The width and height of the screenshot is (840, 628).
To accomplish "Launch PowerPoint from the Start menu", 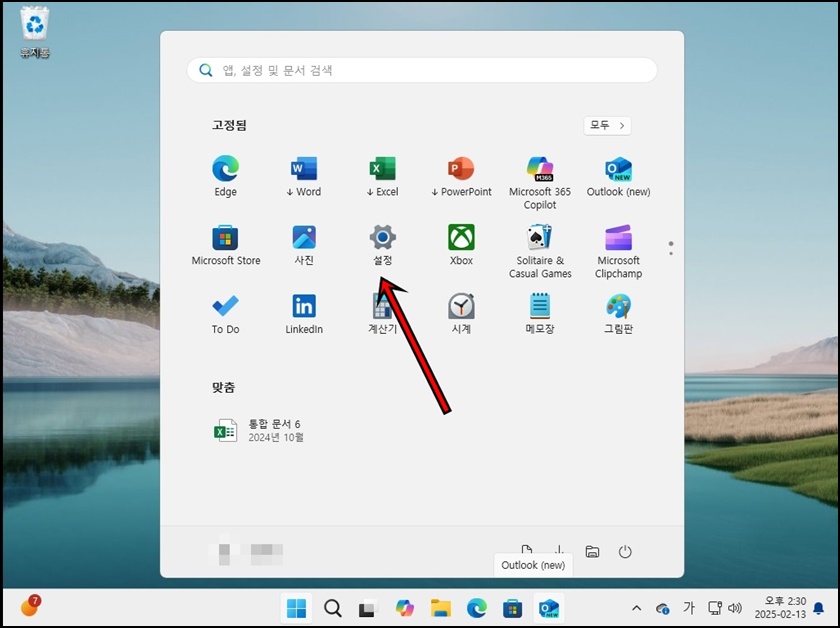I will [x=461, y=177].
